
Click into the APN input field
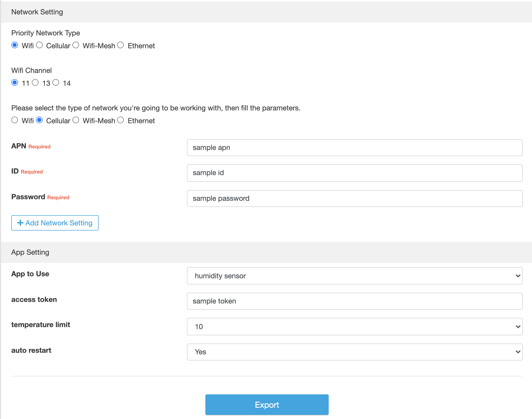[355, 148]
